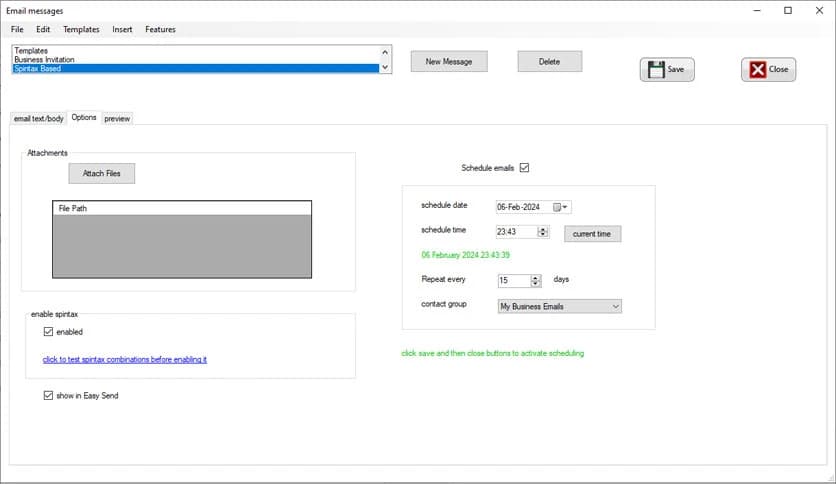Open the Features menu
Viewport: 836px width, 484px height.
point(160,29)
